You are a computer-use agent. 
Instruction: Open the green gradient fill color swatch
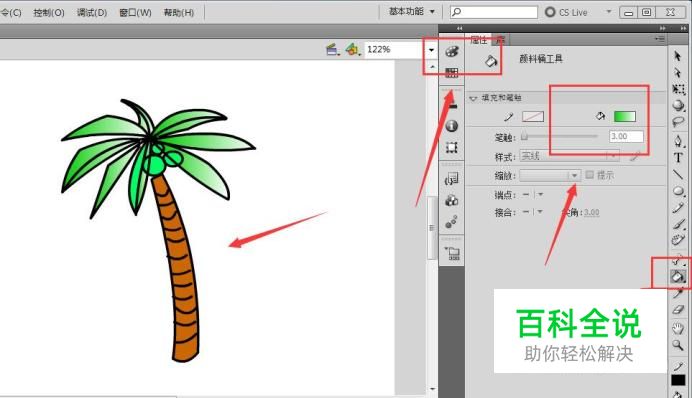click(624, 116)
